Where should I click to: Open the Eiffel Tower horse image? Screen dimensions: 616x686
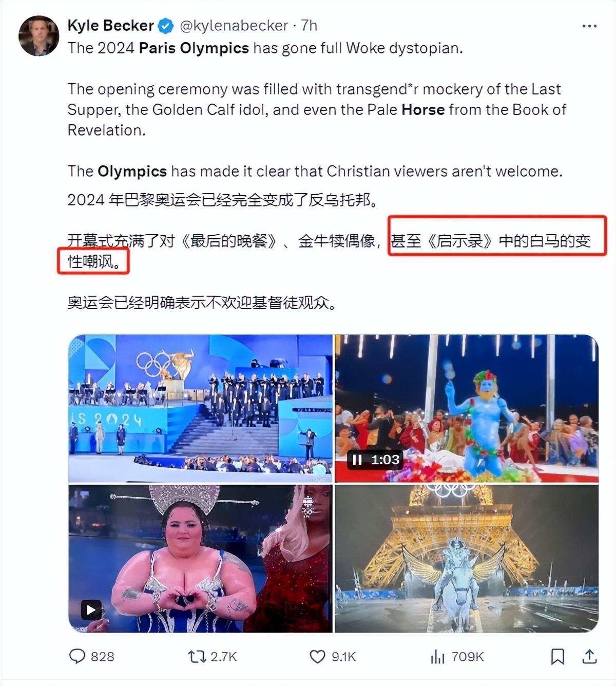[x=466, y=559]
